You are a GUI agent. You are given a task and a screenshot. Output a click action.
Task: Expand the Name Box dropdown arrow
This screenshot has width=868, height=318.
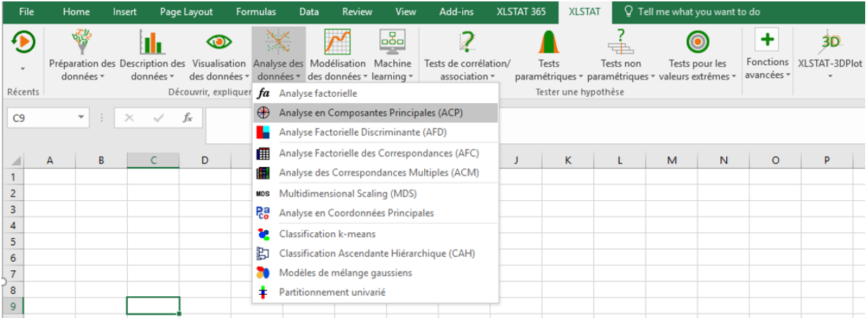81,118
